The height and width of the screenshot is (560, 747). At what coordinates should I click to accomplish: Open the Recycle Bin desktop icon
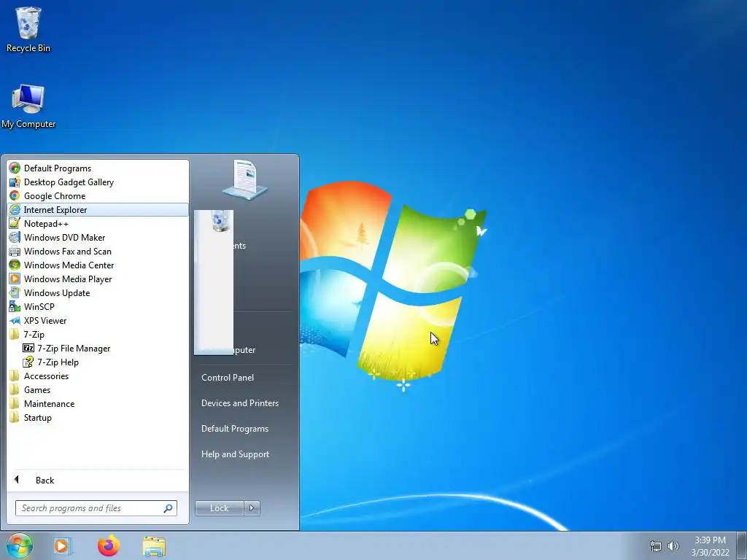pos(28,29)
